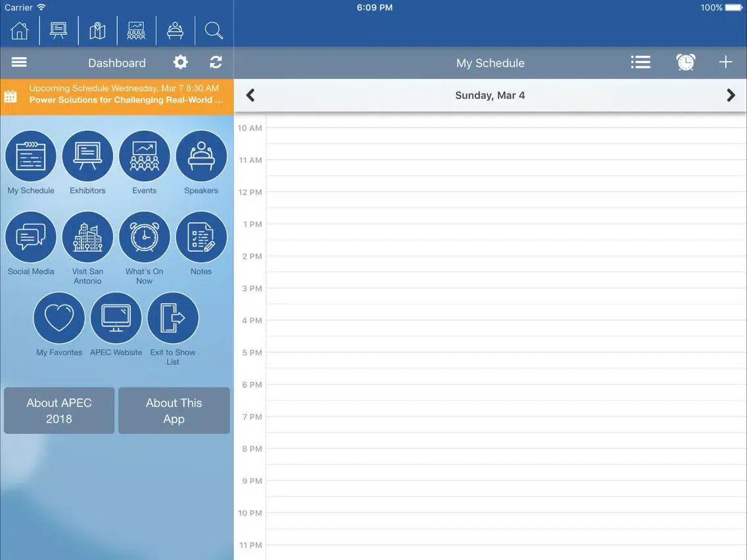Tap the calendar icon in orange banner
The width and height of the screenshot is (747, 560).
point(11,96)
